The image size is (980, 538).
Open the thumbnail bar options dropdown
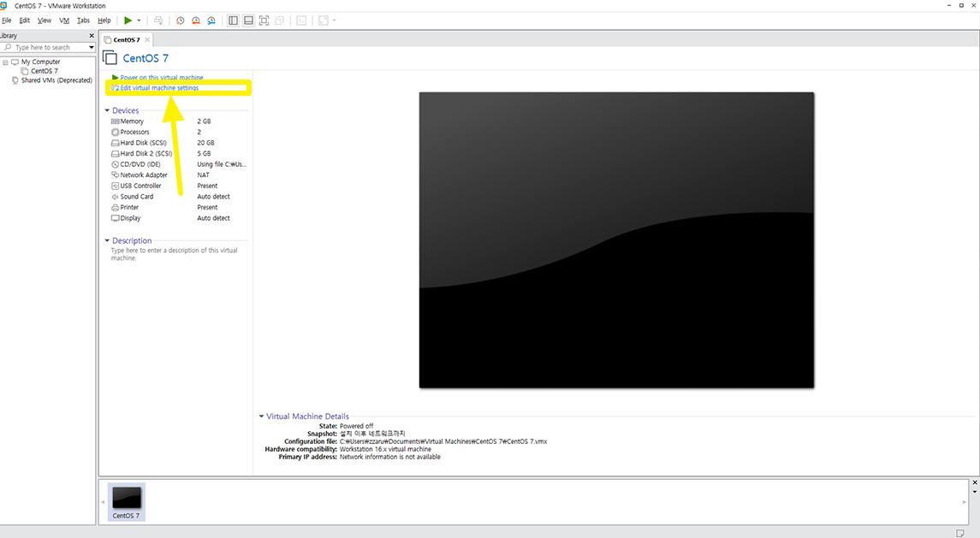(974, 492)
